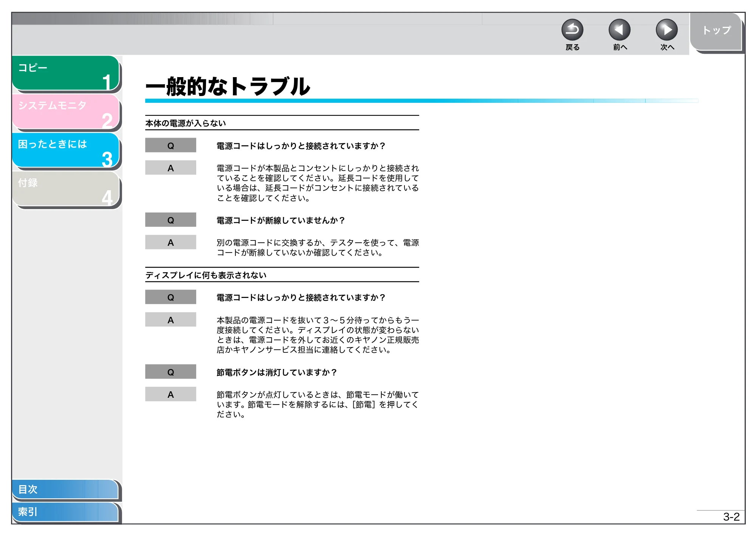Go to previous page with 前へ icon
The width and height of the screenshot is (756, 535).
620,30
